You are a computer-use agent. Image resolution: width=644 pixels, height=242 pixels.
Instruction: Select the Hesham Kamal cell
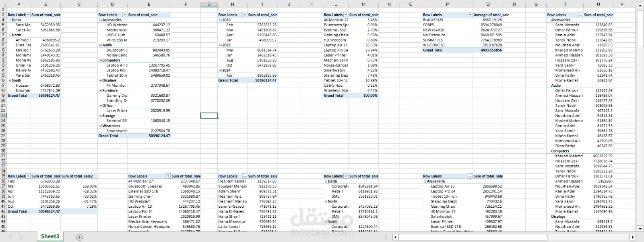[x=232, y=181]
